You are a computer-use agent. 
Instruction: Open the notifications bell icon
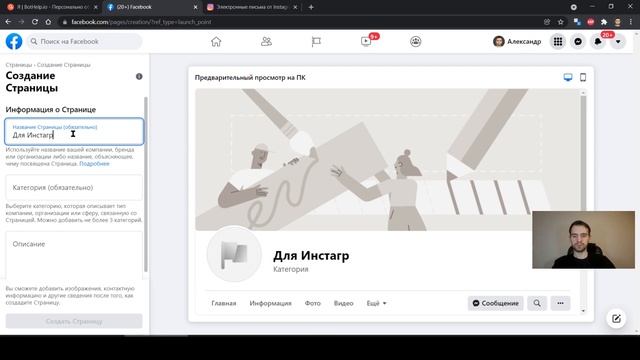point(598,41)
